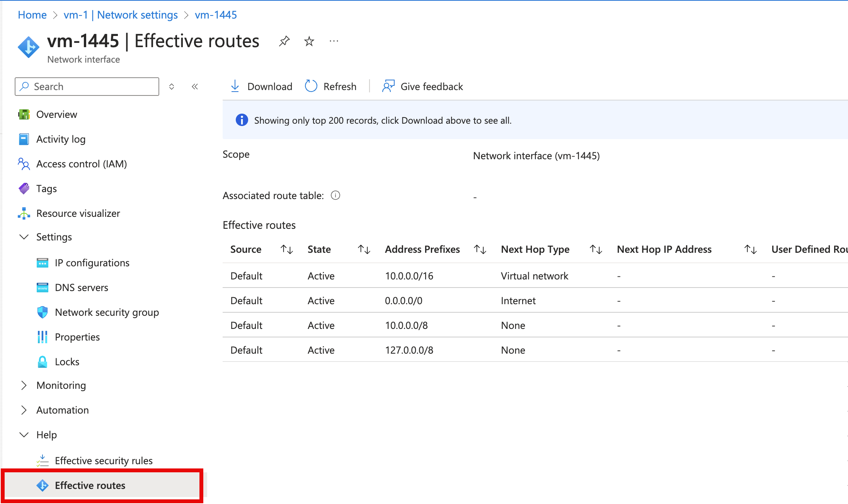The image size is (848, 504).
Task: Click the Give feedback person icon
Action: [388, 86]
